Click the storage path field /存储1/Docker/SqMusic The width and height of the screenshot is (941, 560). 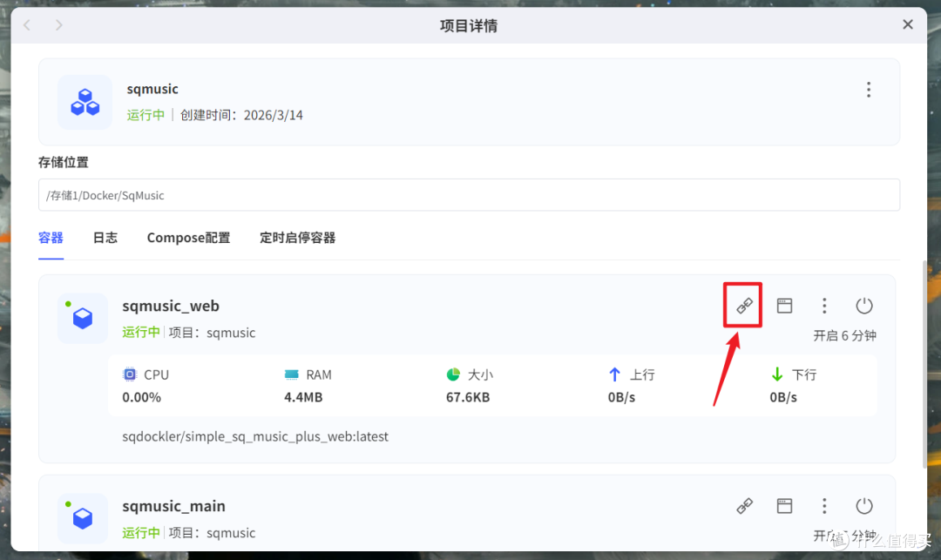469,195
